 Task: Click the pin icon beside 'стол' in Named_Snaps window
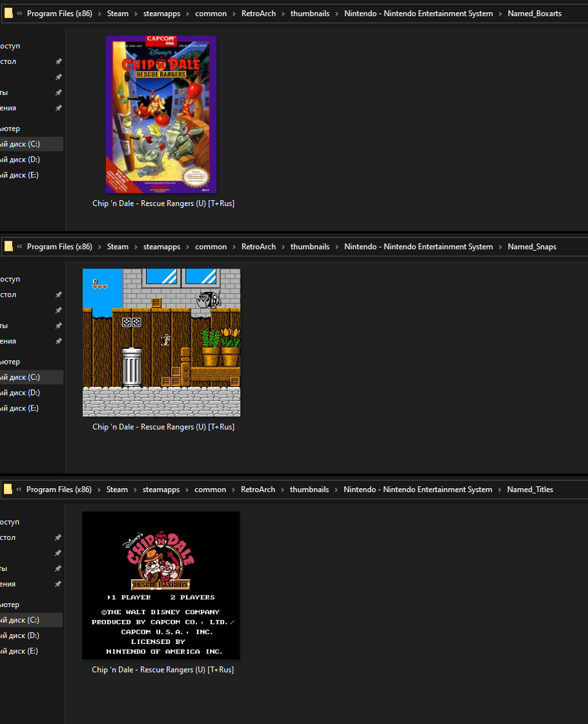point(58,295)
